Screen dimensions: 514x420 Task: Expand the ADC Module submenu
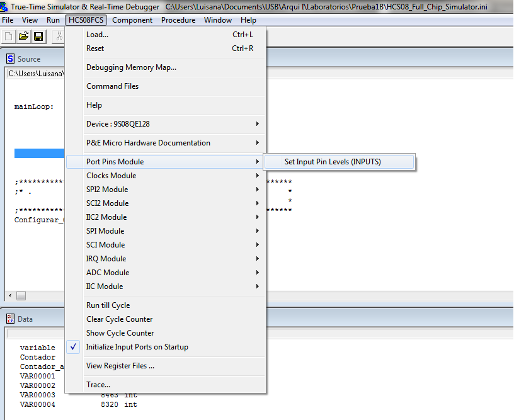[108, 273]
